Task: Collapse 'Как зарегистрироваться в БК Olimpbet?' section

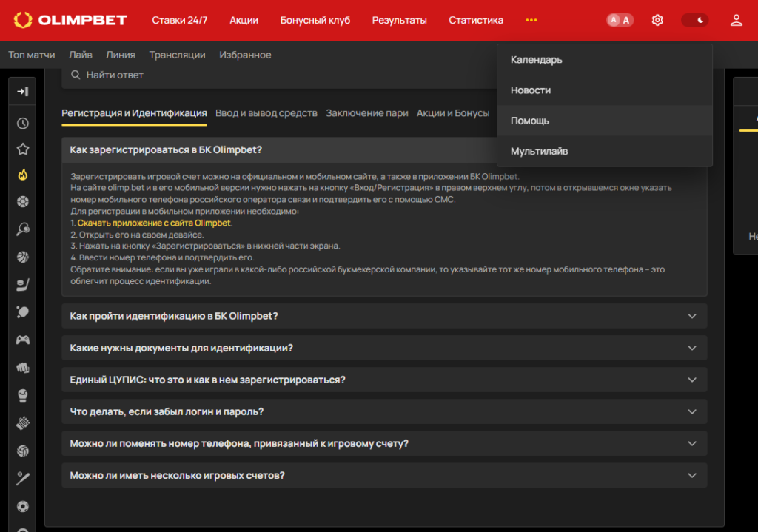Action: [x=279, y=149]
